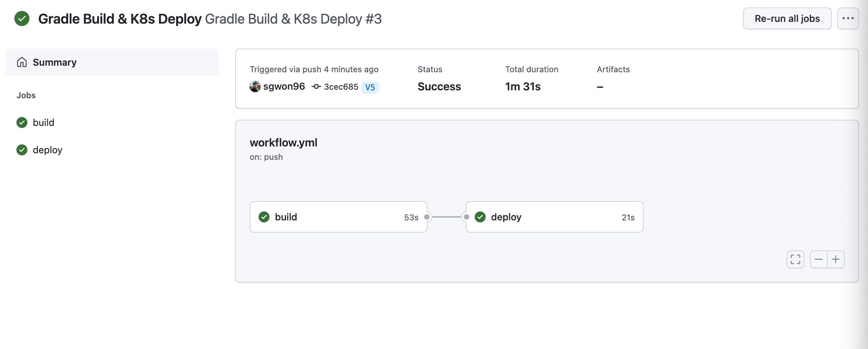
Task: Select the deploy job in the sidebar
Action: tap(48, 150)
